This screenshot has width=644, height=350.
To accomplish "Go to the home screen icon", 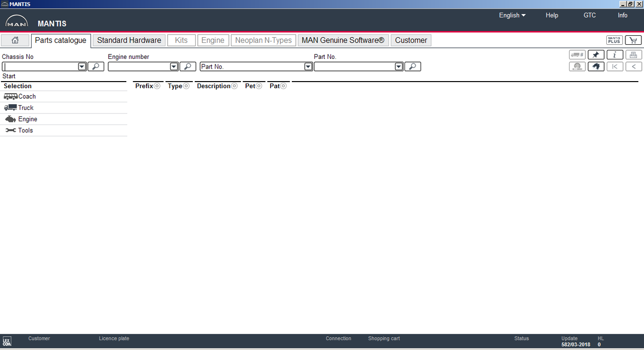I will [15, 40].
